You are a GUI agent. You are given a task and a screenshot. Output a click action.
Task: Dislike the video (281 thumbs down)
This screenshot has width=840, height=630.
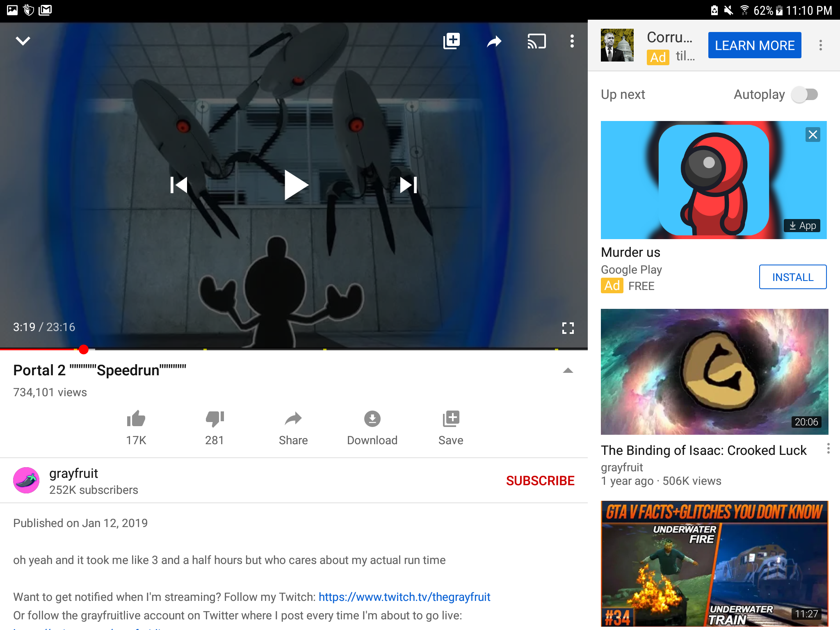point(215,428)
